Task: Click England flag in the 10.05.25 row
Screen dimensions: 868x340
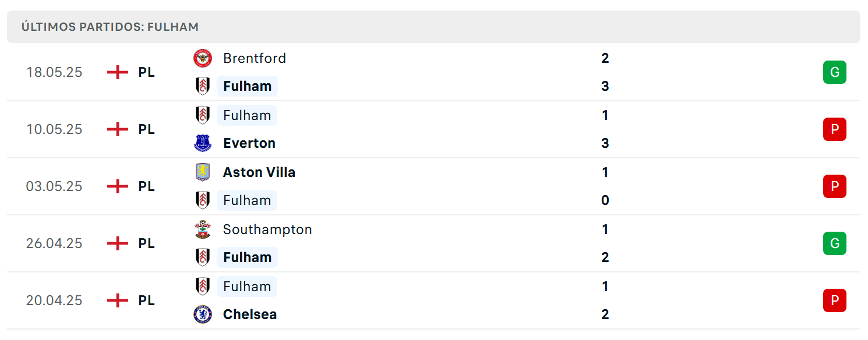Action: (x=118, y=129)
